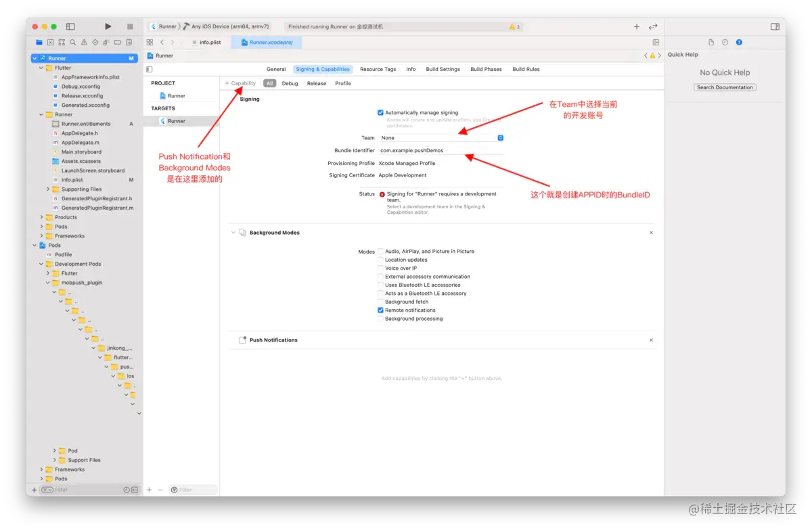
Task: Enable Voice over IP mode
Action: pos(380,268)
